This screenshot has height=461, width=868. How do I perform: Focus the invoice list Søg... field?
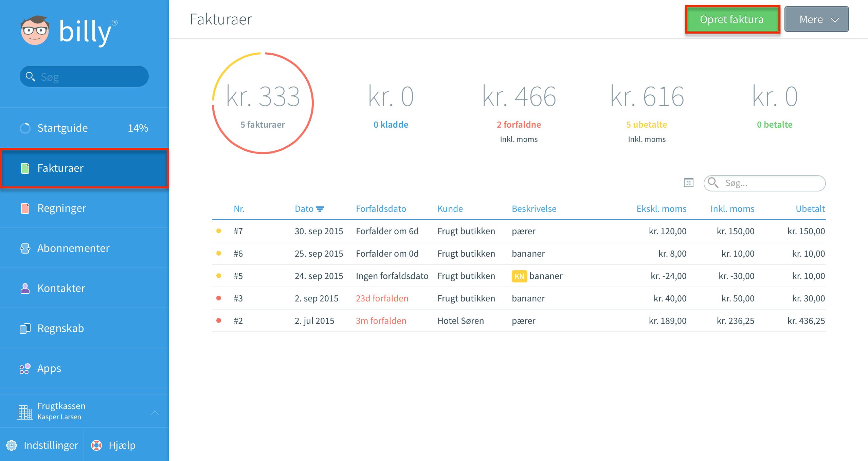coord(765,183)
